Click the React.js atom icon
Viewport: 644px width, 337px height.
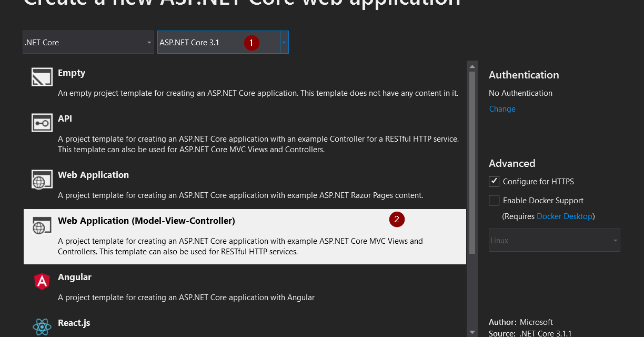pyautogui.click(x=42, y=327)
